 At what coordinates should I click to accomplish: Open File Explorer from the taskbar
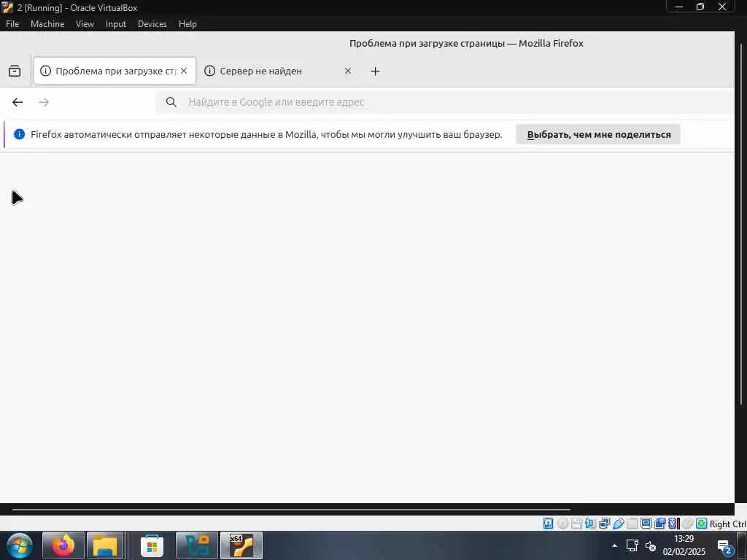[105, 545]
